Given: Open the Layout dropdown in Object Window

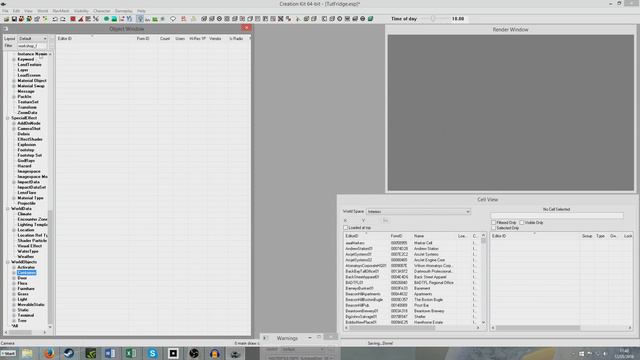Looking at the screenshot, I should click(x=32, y=38).
